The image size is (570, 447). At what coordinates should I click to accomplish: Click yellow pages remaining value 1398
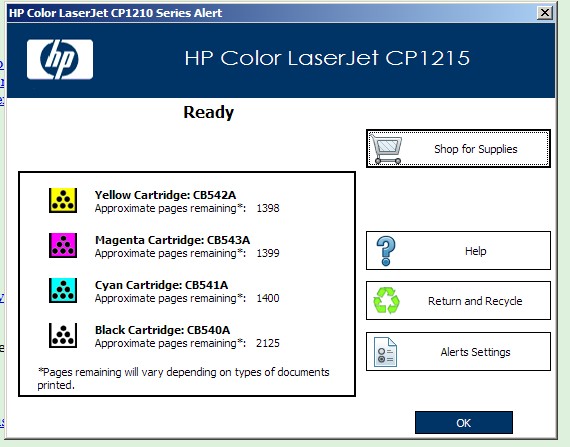pyautogui.click(x=268, y=208)
